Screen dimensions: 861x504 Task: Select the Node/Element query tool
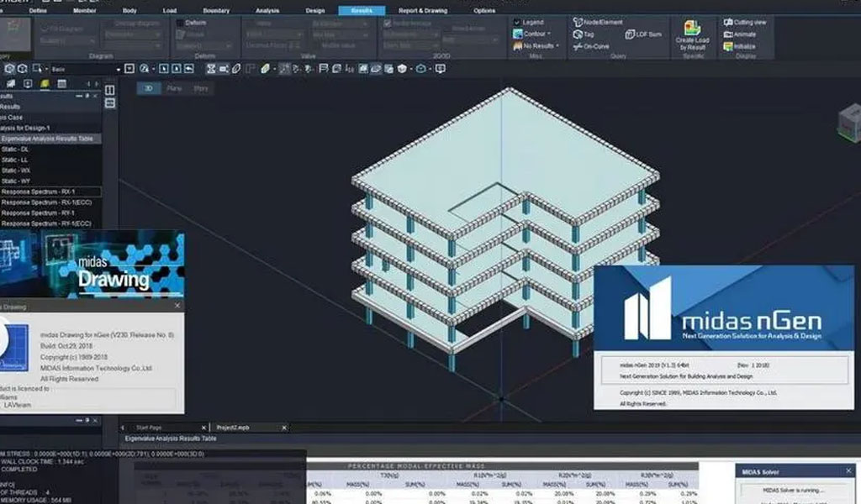tap(578, 23)
